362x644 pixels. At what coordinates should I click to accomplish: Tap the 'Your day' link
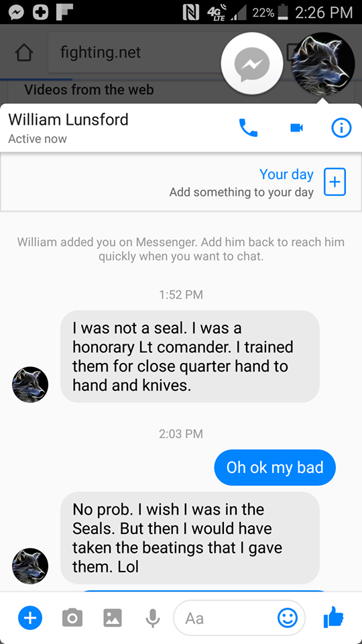(286, 174)
